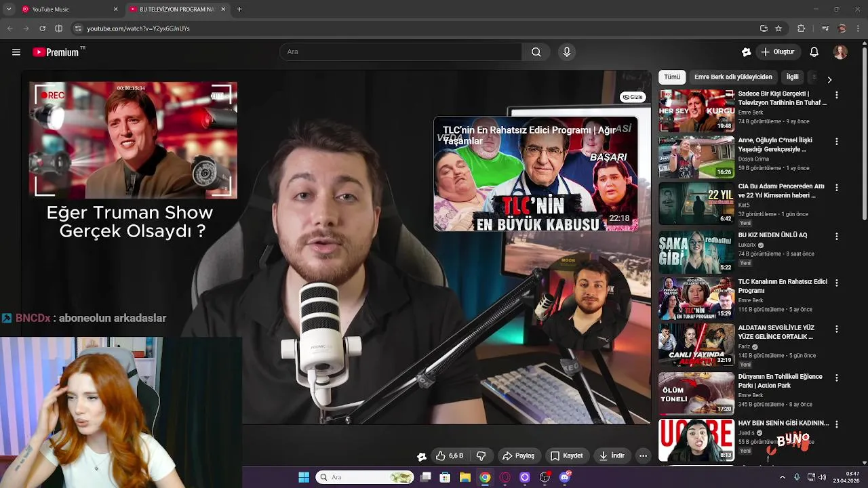Open options for HAY BEN SENİN GİBİ video

click(x=836, y=424)
